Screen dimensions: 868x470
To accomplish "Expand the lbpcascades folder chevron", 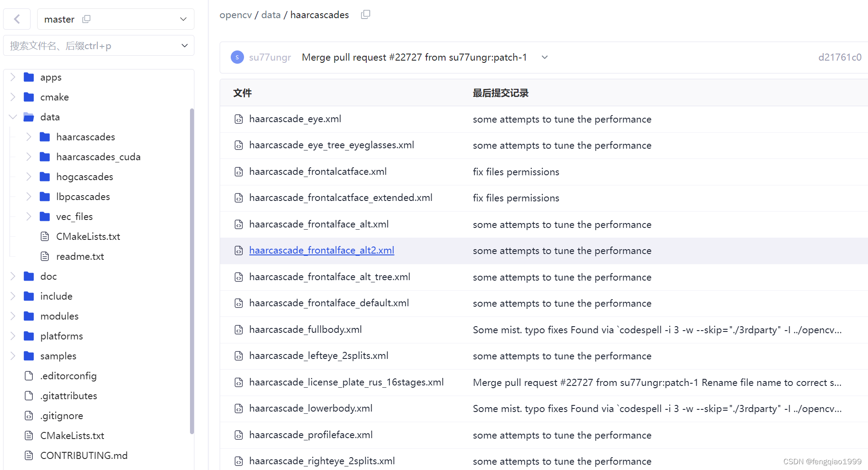I will (29, 196).
